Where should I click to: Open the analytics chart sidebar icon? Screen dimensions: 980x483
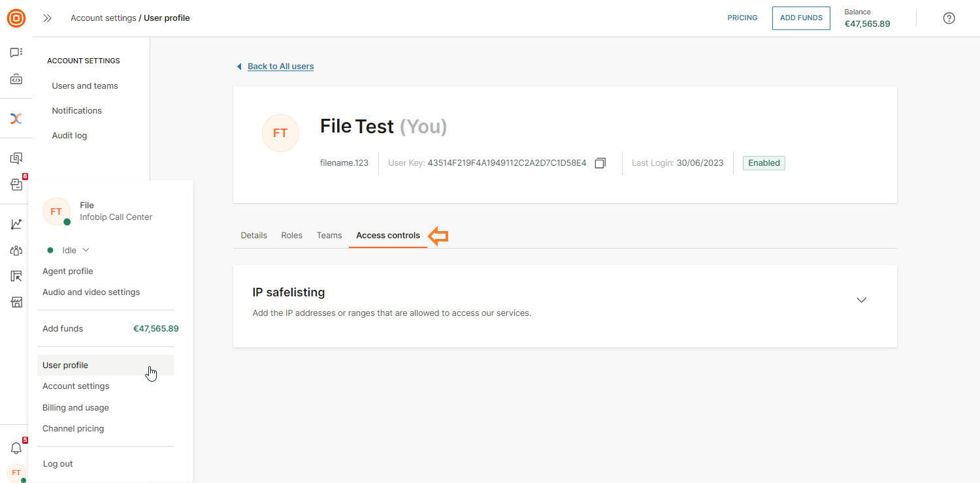(16, 225)
